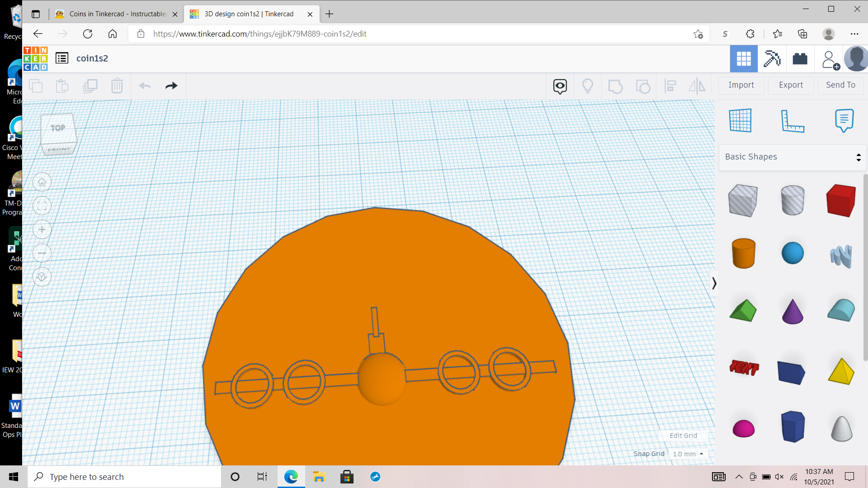Switch to Blocks pickaxe editing mode
Screen dimensions: 868x488
coord(772,59)
